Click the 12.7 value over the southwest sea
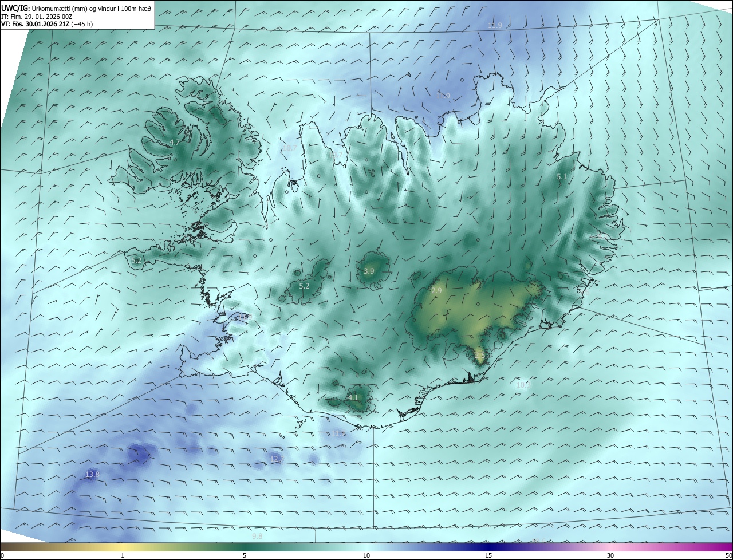The height and width of the screenshot is (560, 733). (x=276, y=459)
